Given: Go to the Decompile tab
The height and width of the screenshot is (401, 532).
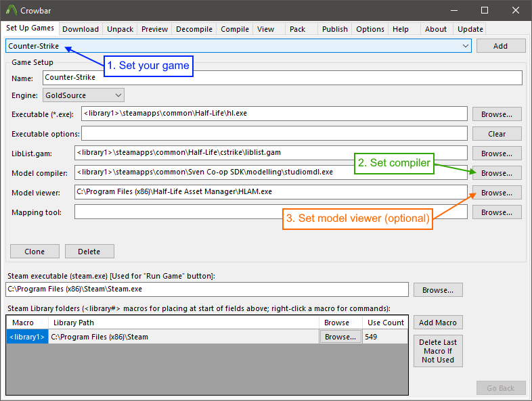Looking at the screenshot, I should pos(194,29).
